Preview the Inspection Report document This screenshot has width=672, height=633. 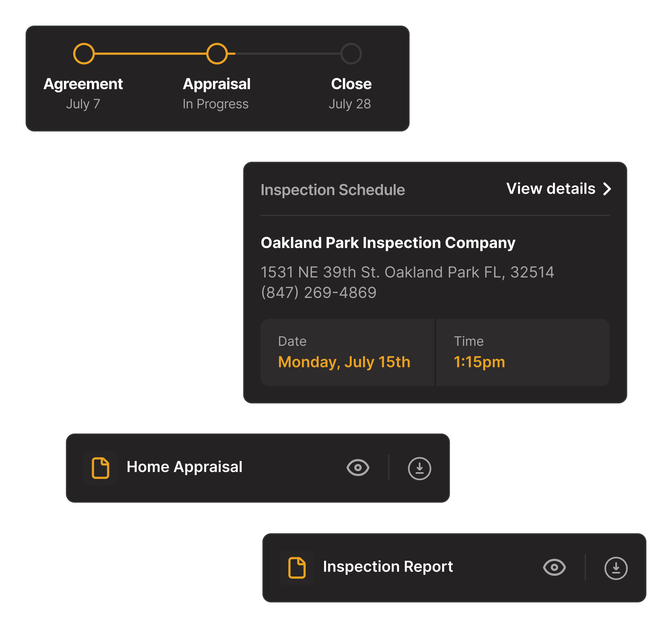554,568
